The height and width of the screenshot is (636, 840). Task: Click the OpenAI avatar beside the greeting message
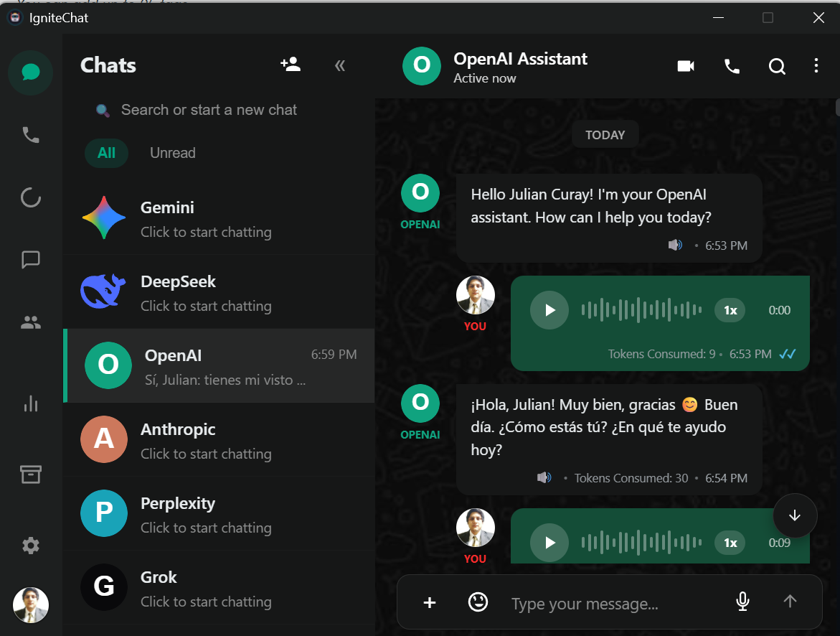pos(420,193)
